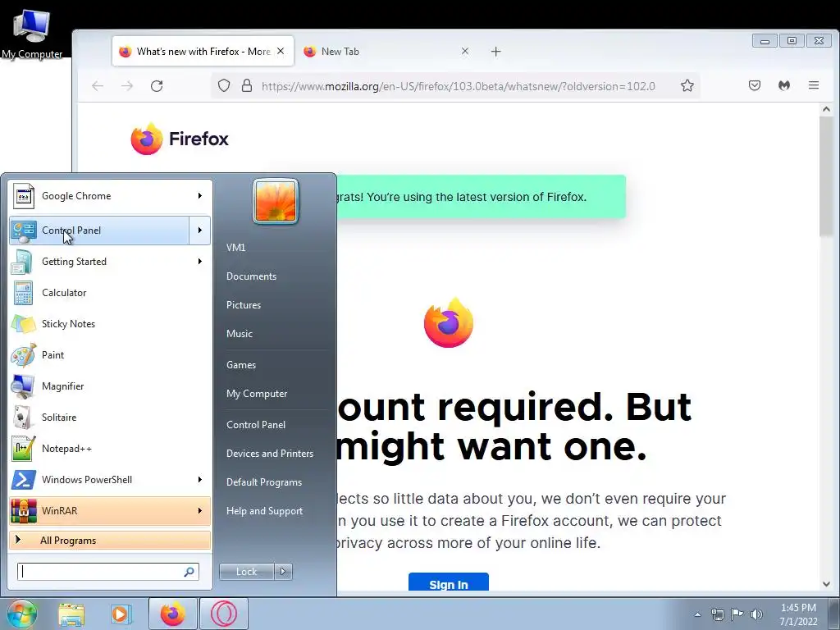
Task: Click the Malwarebytes extension icon
Action: pos(784,85)
